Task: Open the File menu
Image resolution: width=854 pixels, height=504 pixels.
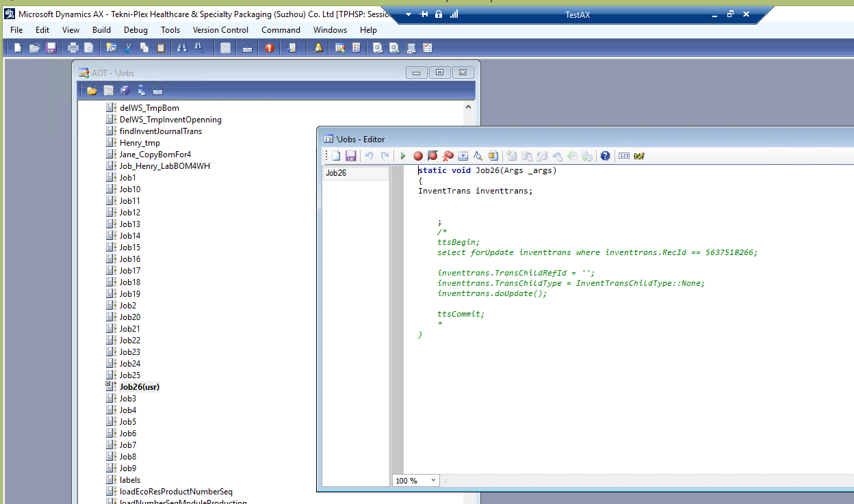Action: click(x=16, y=30)
